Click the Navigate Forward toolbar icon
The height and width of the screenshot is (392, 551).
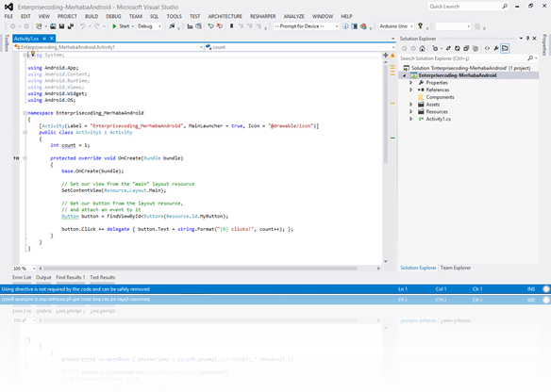point(26,26)
